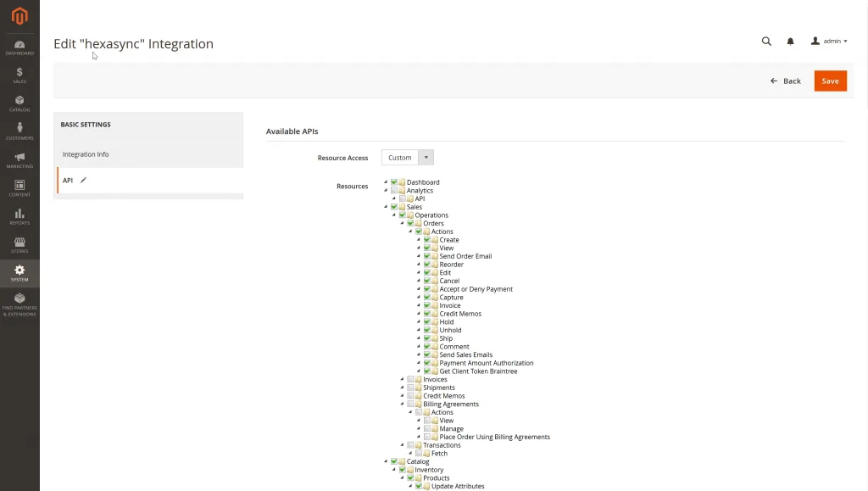The width and height of the screenshot is (868, 491).
Task: Toggle the Fetch checkbox
Action: pyautogui.click(x=419, y=454)
